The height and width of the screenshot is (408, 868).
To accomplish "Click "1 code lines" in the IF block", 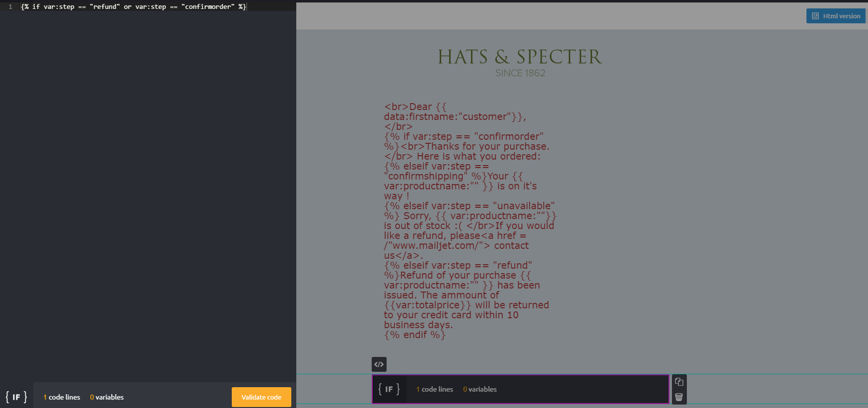I will [x=435, y=389].
